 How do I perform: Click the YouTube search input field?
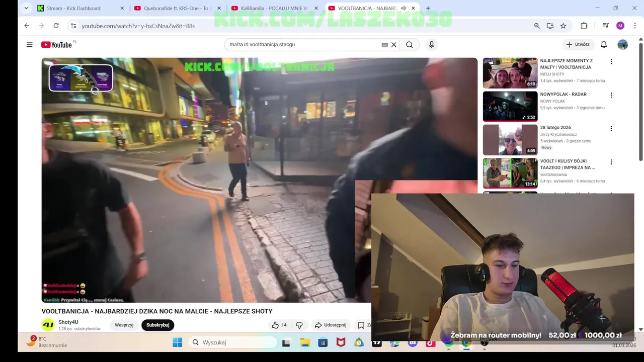pos(302,45)
